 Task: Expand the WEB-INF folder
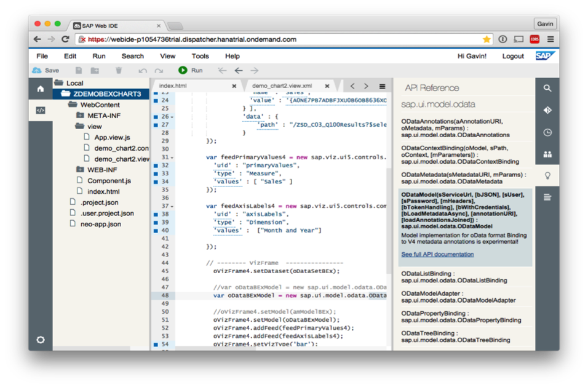(80, 169)
